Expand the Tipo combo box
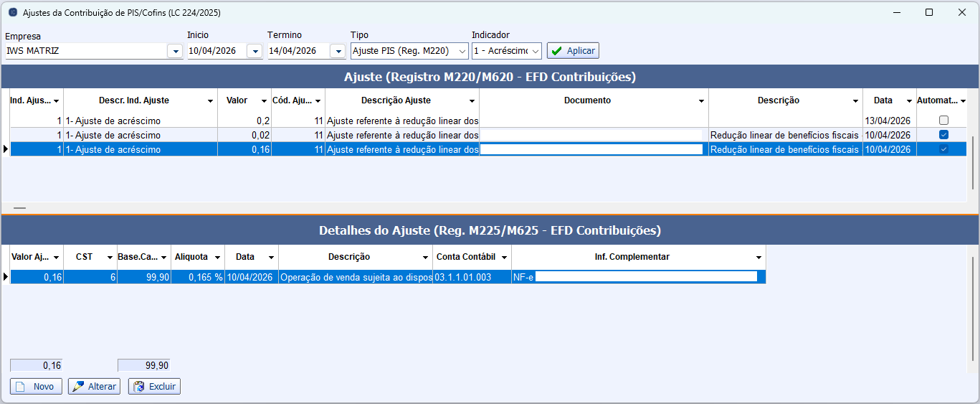The height and width of the screenshot is (404, 980). (x=461, y=51)
